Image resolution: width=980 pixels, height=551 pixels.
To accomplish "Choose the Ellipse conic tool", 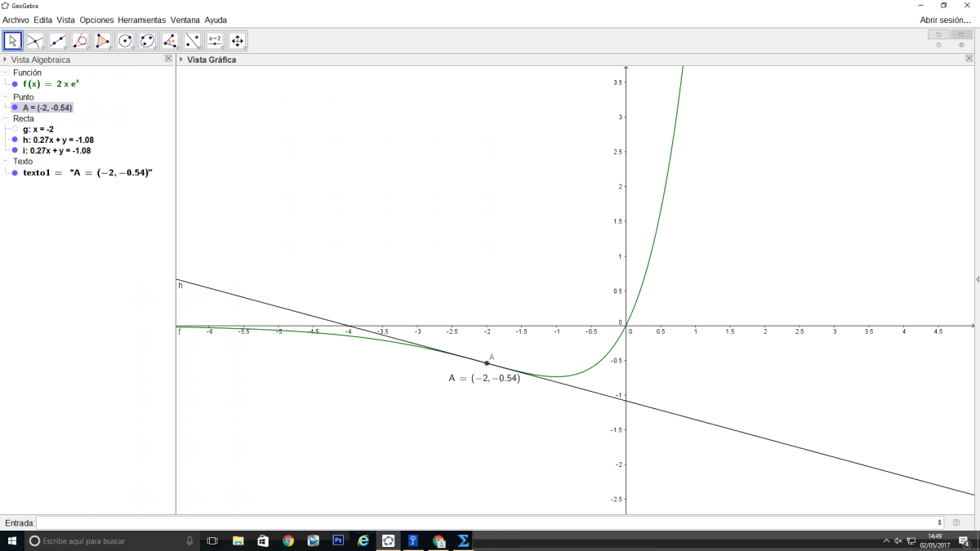I will 147,40.
